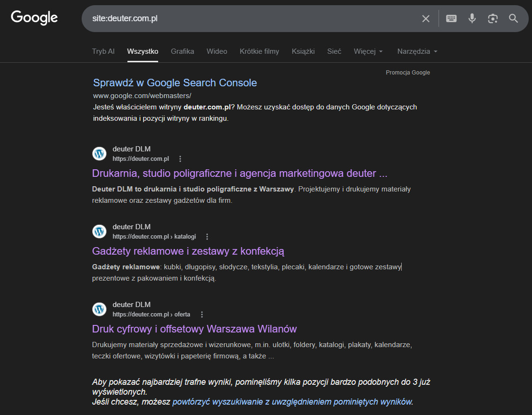The width and height of the screenshot is (532, 415).
Task: Open three-dot menu for the Drukarnia result
Action: (x=180, y=159)
